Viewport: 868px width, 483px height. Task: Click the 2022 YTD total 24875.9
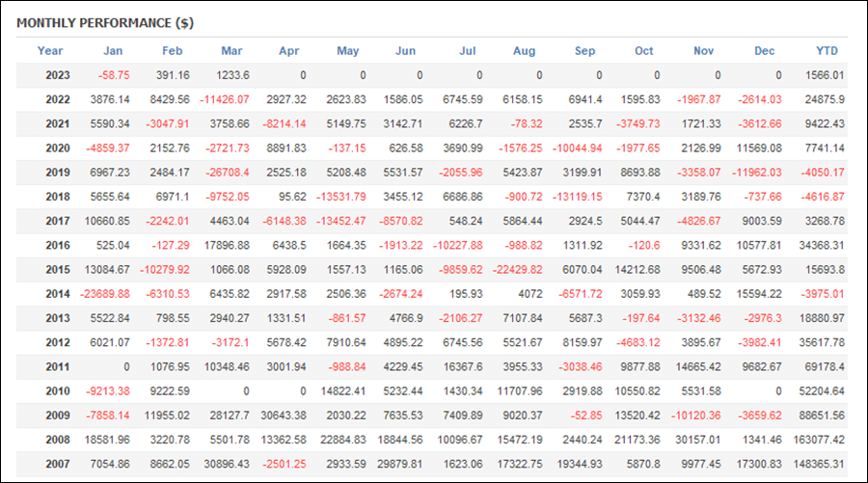tap(825, 99)
